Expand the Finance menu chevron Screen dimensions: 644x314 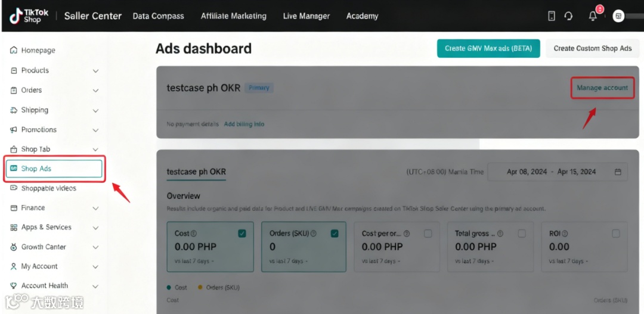[x=95, y=209]
